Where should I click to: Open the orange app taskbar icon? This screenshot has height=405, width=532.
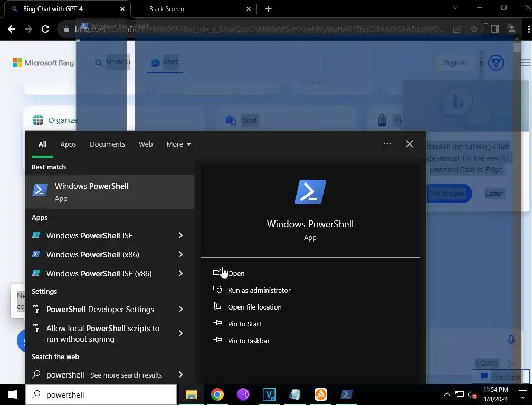pyautogui.click(x=320, y=394)
